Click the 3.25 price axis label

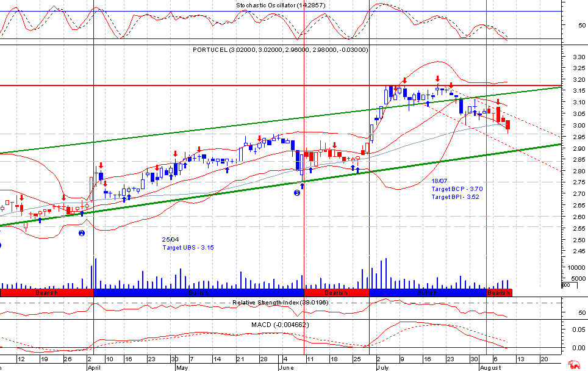[x=579, y=68]
